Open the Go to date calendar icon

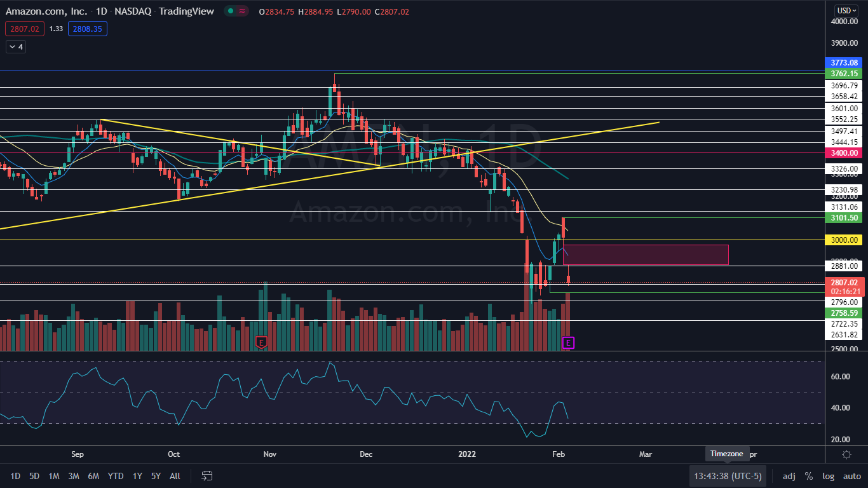pos(207,475)
